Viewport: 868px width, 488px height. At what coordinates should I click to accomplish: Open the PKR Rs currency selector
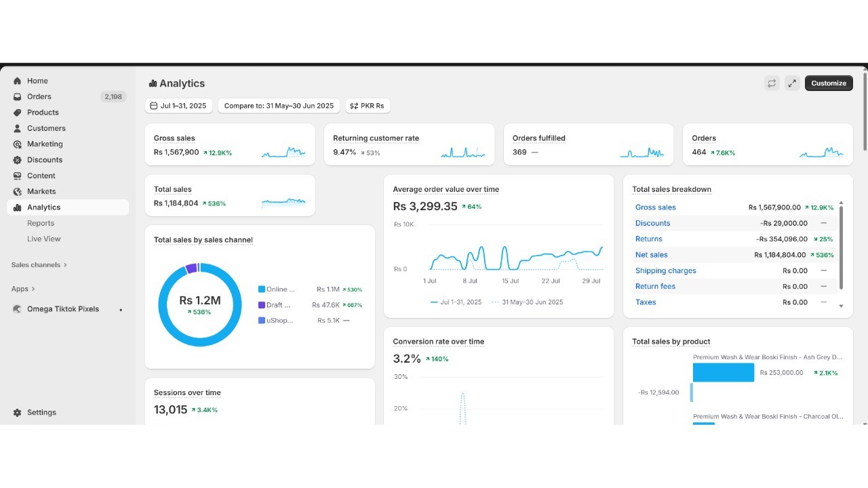tap(368, 106)
